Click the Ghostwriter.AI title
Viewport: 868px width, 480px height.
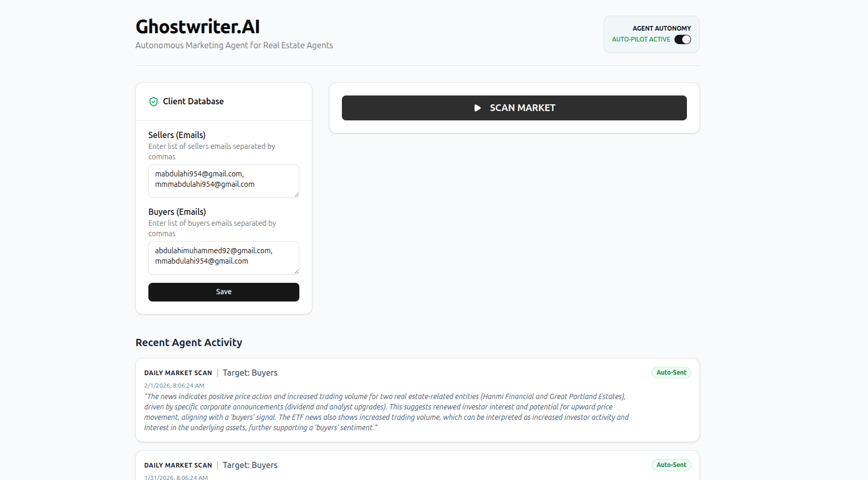pyautogui.click(x=198, y=27)
